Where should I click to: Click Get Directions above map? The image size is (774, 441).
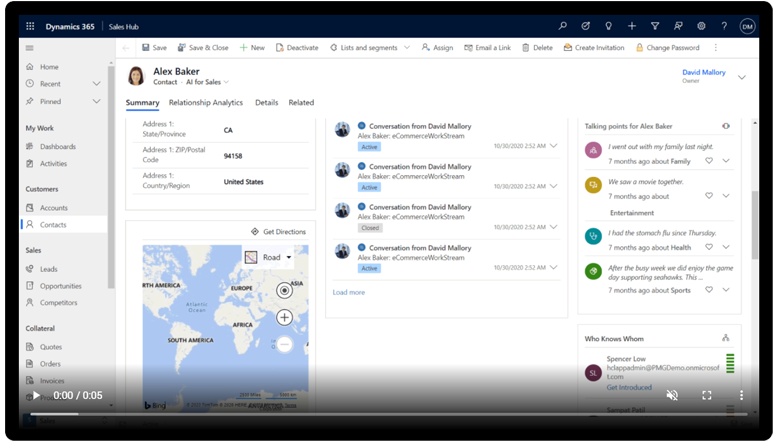[278, 232]
